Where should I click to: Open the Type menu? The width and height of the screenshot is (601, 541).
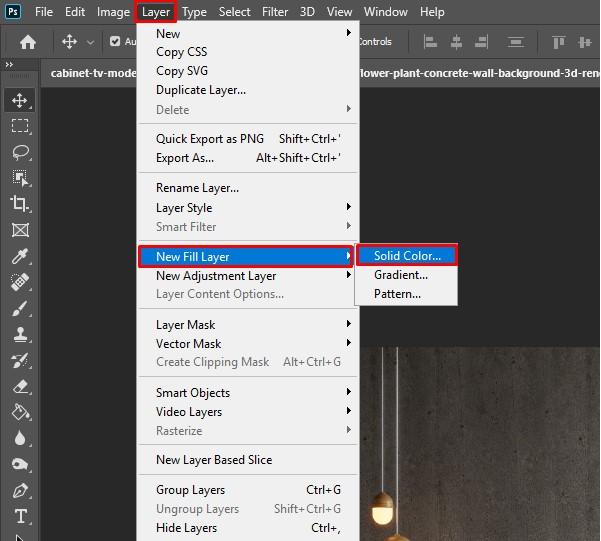click(x=194, y=12)
